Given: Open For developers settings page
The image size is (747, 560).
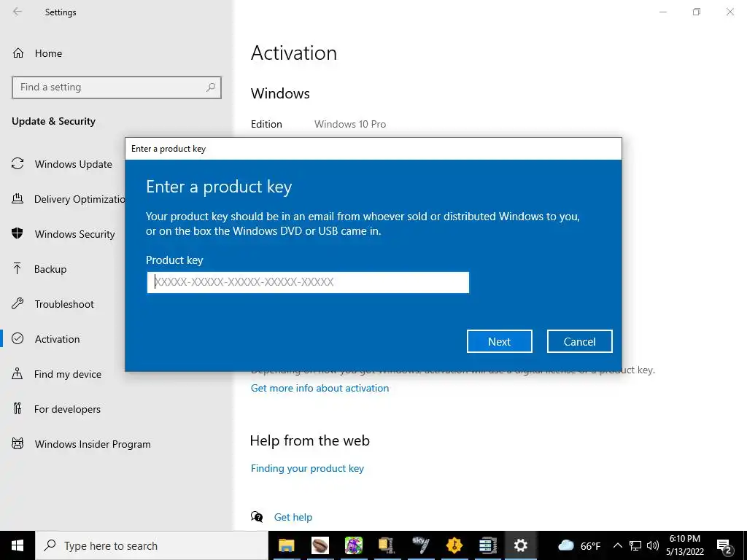Looking at the screenshot, I should [x=67, y=409].
